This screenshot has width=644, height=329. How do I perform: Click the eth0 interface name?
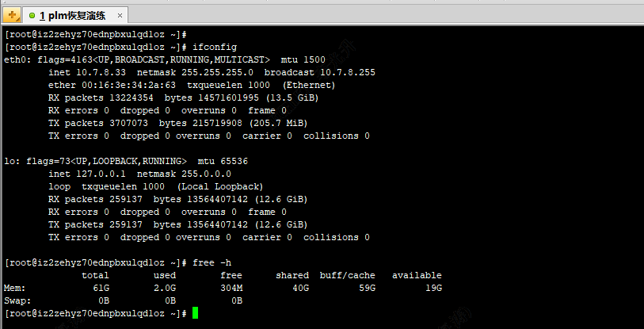14,59
